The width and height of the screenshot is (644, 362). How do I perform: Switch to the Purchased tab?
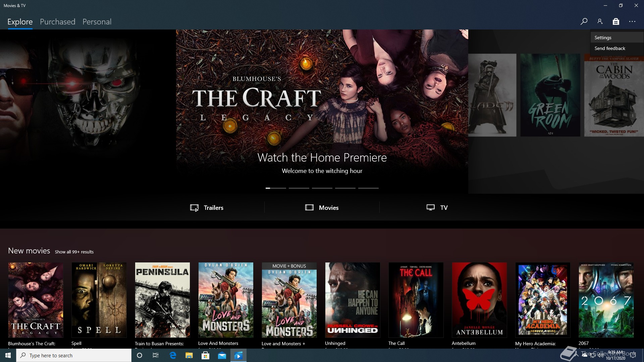click(58, 22)
